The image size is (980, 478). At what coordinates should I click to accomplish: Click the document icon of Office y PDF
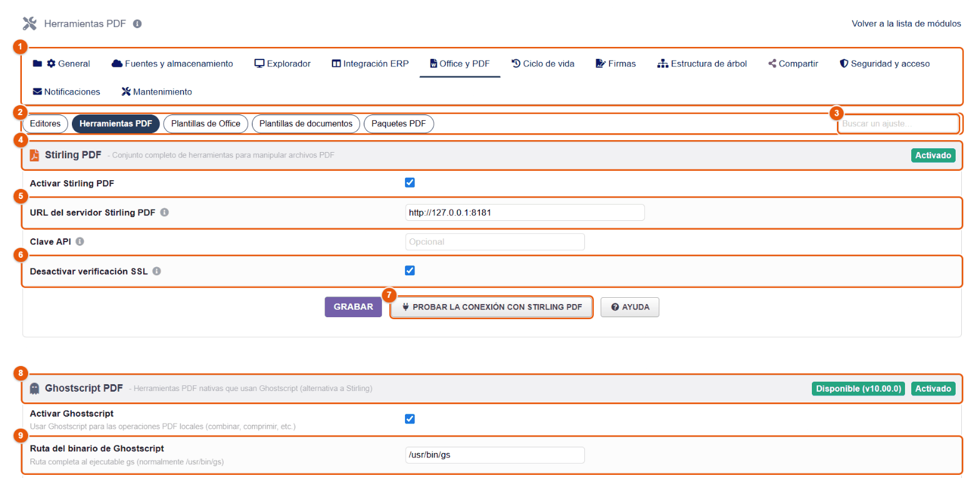434,63
